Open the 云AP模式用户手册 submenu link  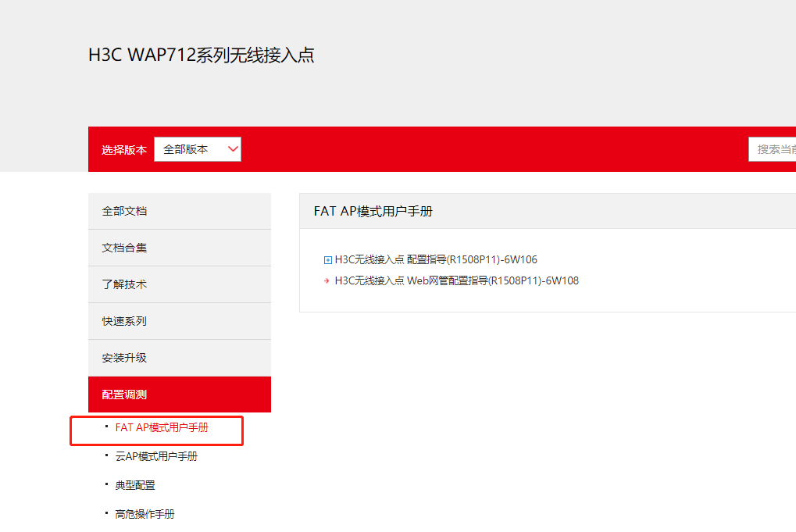pos(156,456)
